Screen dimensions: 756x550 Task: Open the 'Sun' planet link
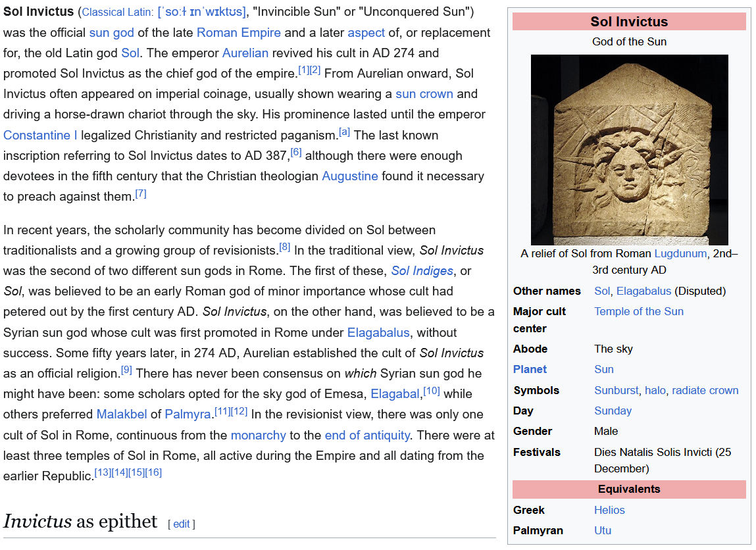[604, 370]
